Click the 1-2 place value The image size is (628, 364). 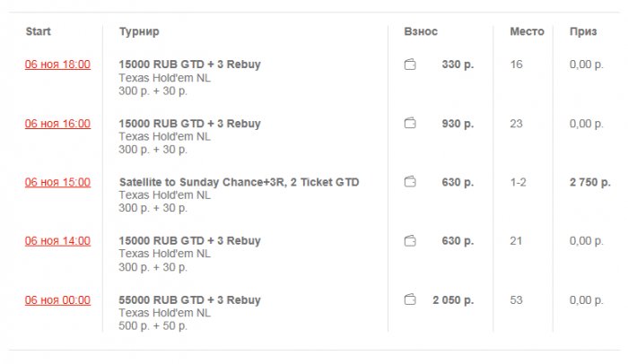pyautogui.click(x=519, y=182)
